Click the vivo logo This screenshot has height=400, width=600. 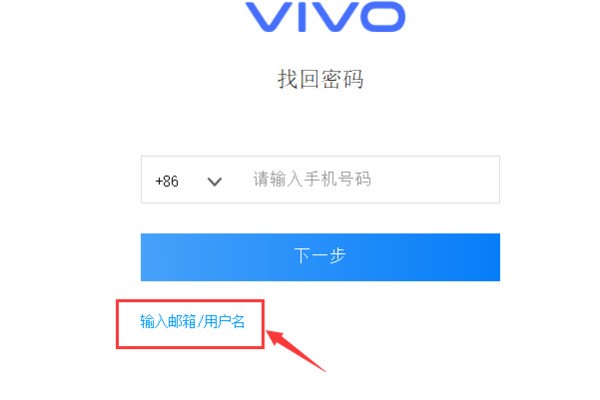325,16
